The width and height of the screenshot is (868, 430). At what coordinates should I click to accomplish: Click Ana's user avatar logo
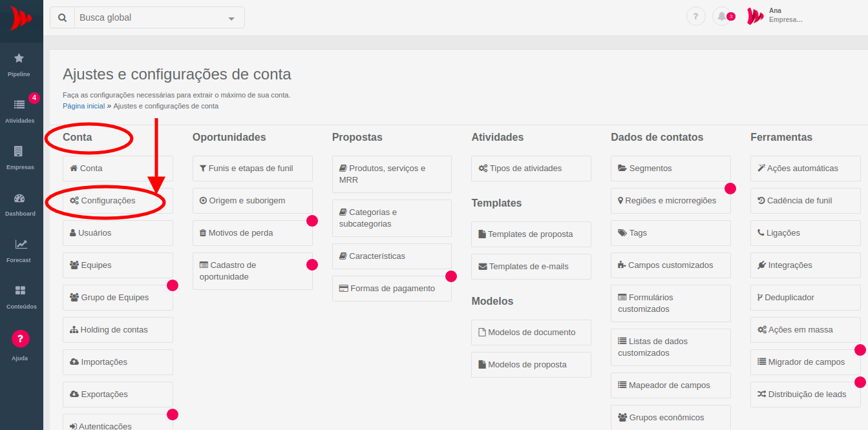coord(755,16)
